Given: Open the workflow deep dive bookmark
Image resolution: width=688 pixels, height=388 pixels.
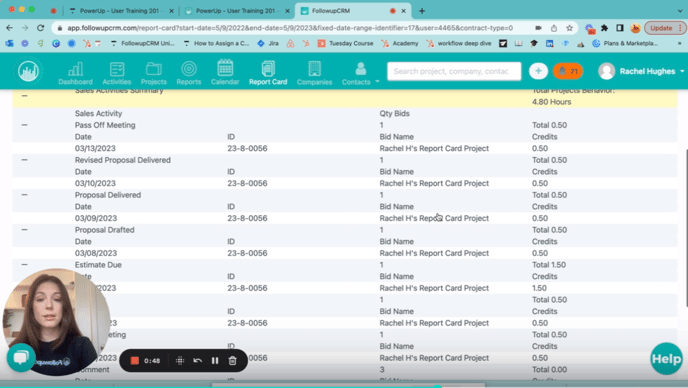Looking at the screenshot, I should point(459,43).
